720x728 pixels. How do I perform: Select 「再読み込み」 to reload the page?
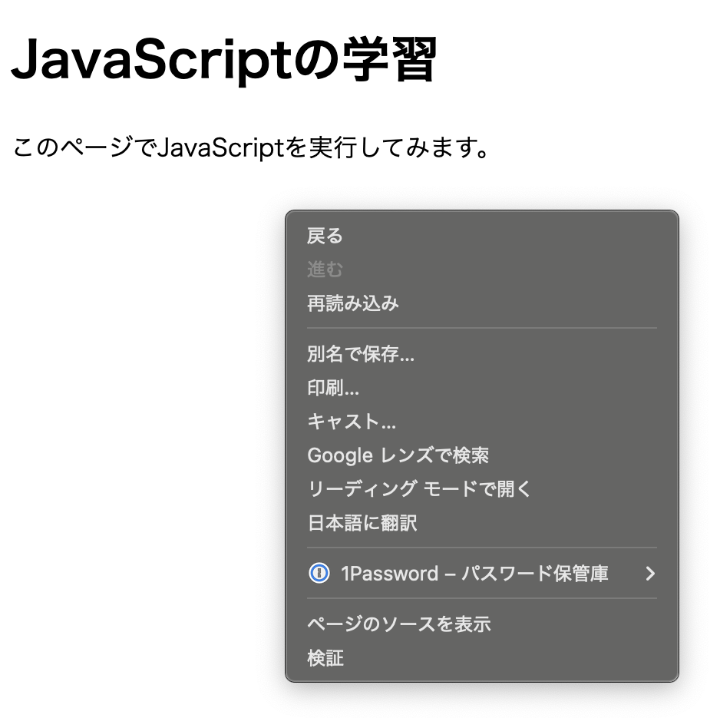click(353, 303)
